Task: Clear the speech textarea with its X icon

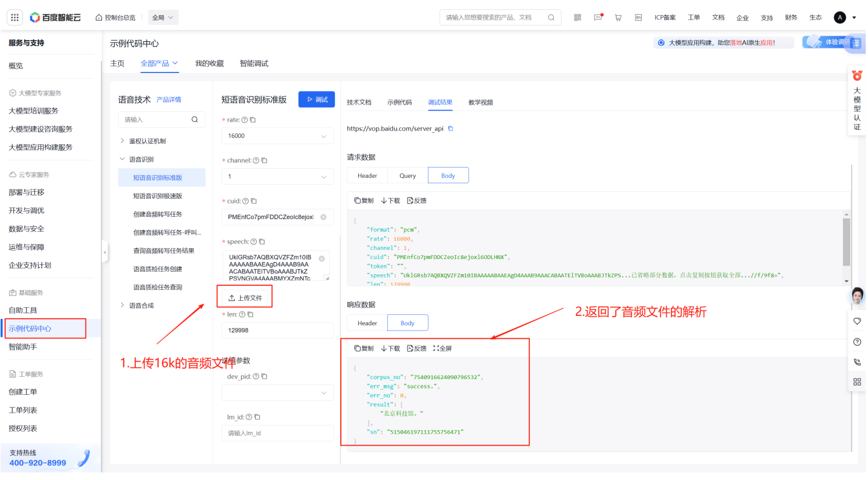Action: coord(322,259)
